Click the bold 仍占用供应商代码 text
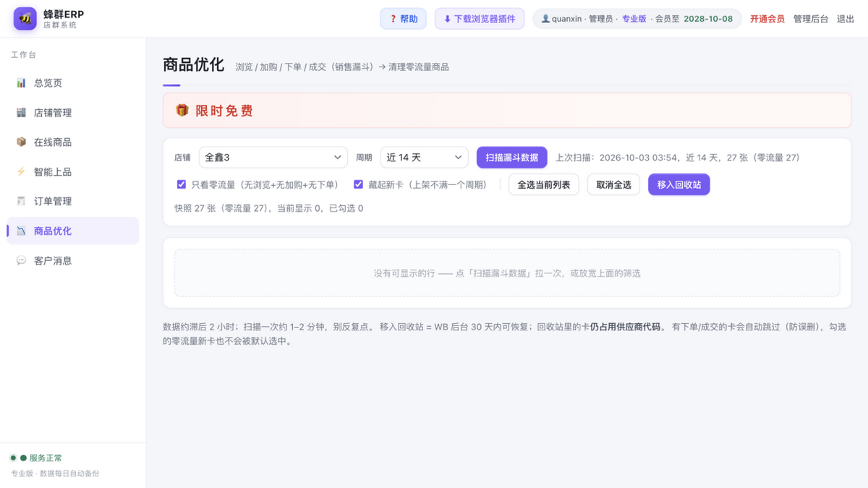Image resolution: width=868 pixels, height=488 pixels. [626, 327]
